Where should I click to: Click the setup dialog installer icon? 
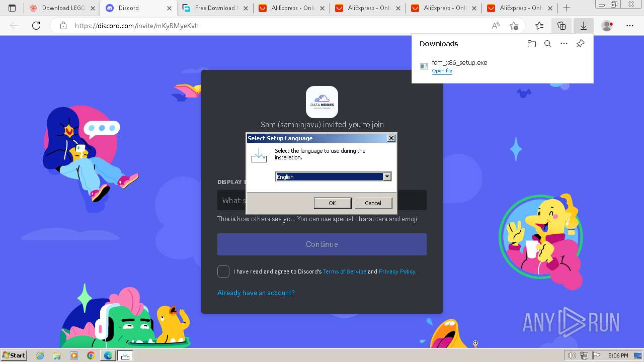point(259,155)
